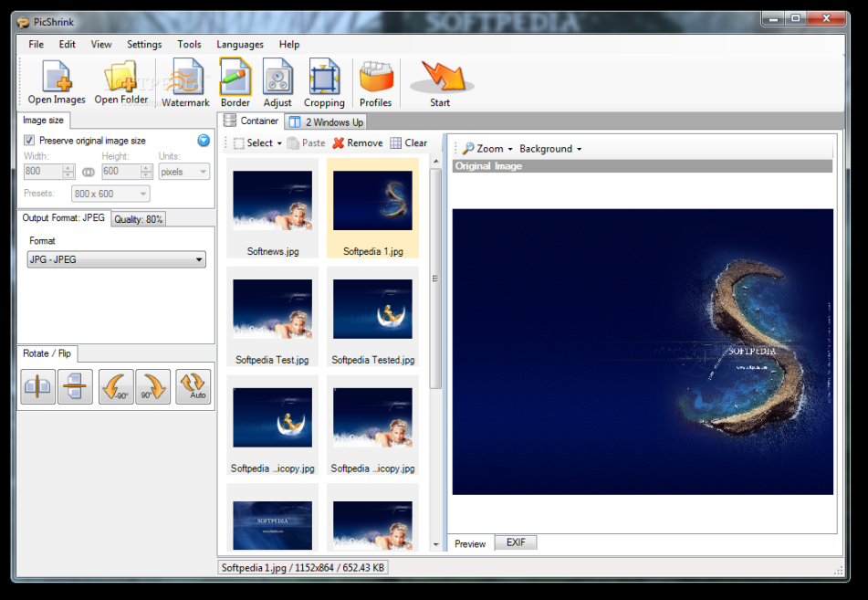
Task: Open the File menu
Action: pos(36,45)
